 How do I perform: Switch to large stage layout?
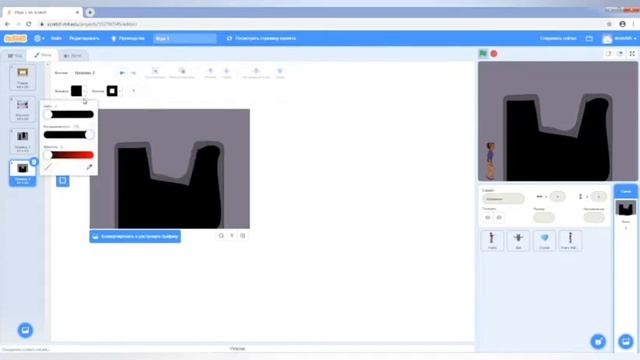coord(620,53)
